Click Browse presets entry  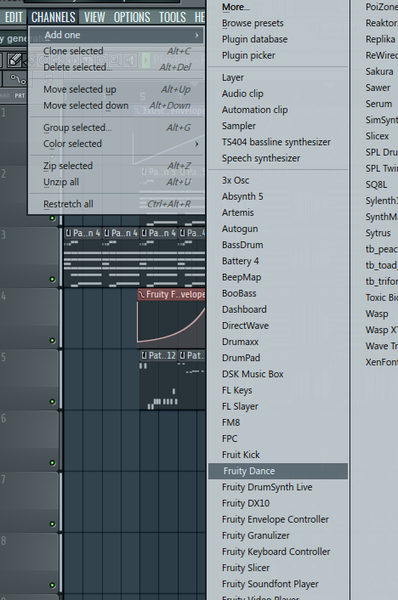(x=253, y=23)
